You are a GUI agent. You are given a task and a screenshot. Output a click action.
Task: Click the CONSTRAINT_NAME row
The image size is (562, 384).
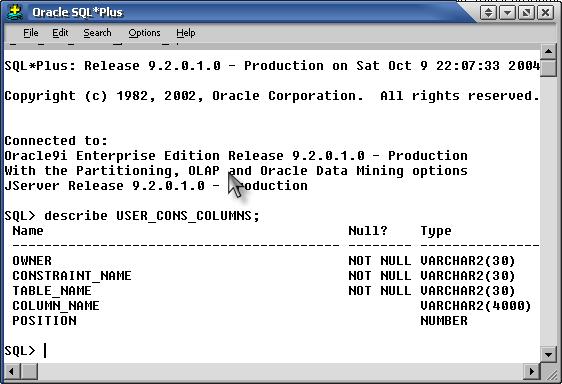[x=263, y=276]
